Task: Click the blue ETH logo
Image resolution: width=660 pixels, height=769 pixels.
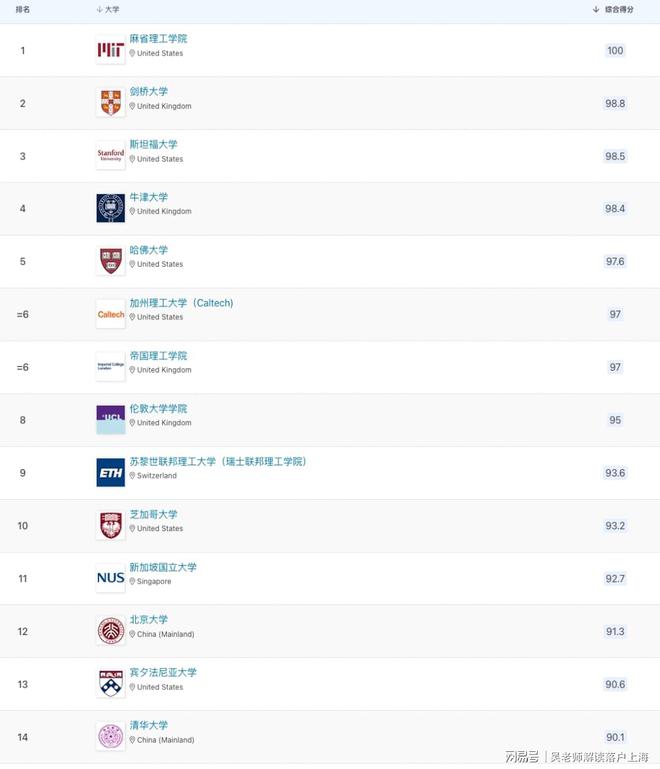Action: [110, 473]
